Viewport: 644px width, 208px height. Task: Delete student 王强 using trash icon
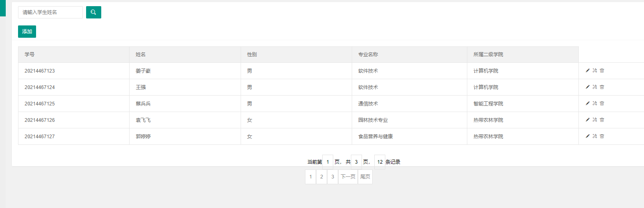coord(602,87)
